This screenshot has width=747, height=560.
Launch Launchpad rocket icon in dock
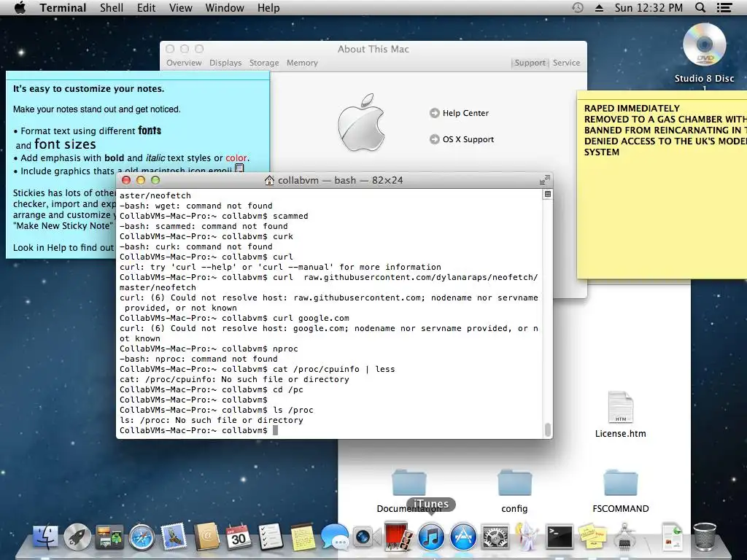click(77, 537)
